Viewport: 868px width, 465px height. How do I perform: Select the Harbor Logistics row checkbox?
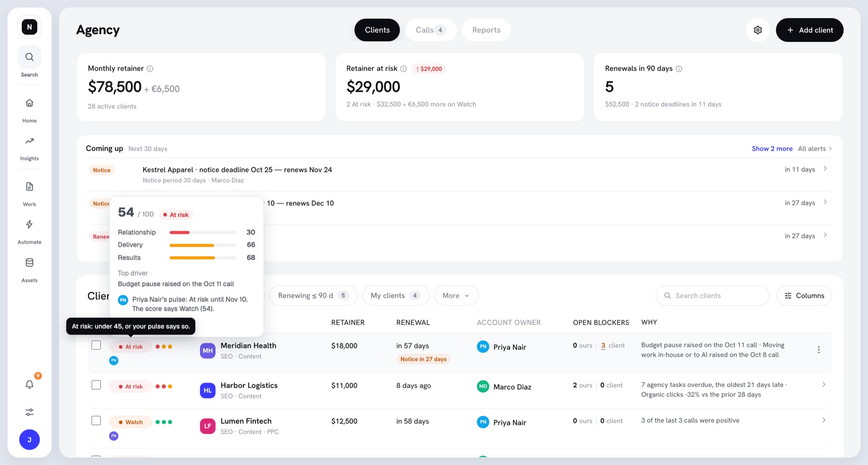[x=96, y=385]
